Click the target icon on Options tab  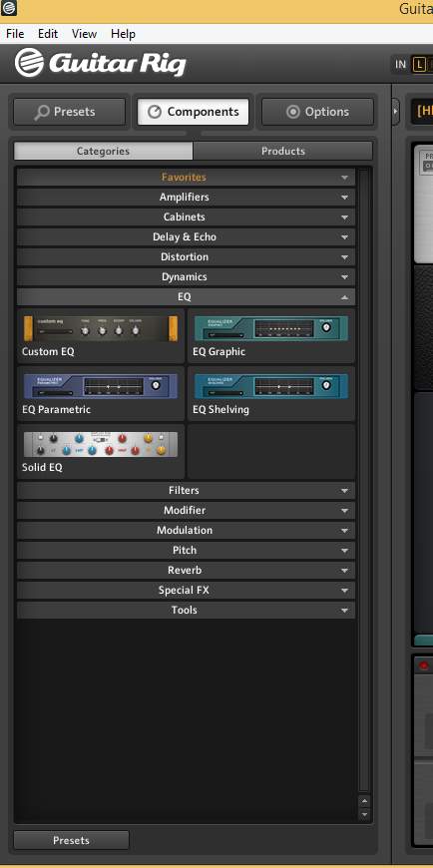pos(293,112)
